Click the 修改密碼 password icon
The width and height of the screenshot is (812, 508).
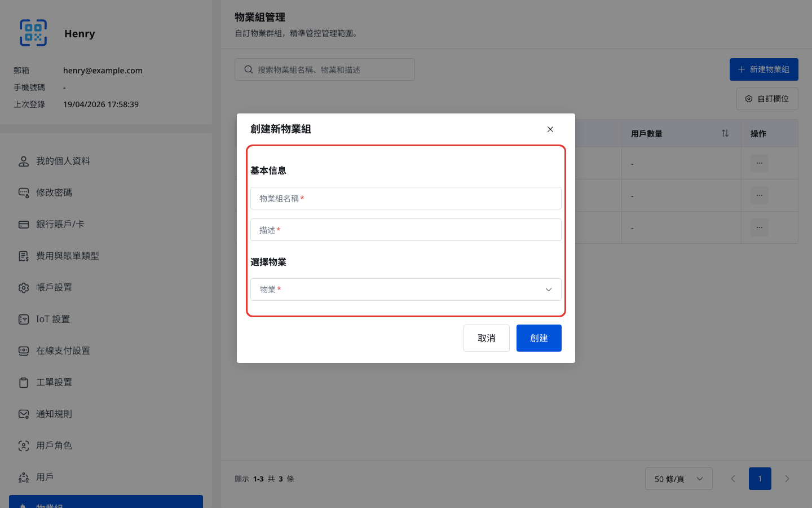tap(24, 193)
